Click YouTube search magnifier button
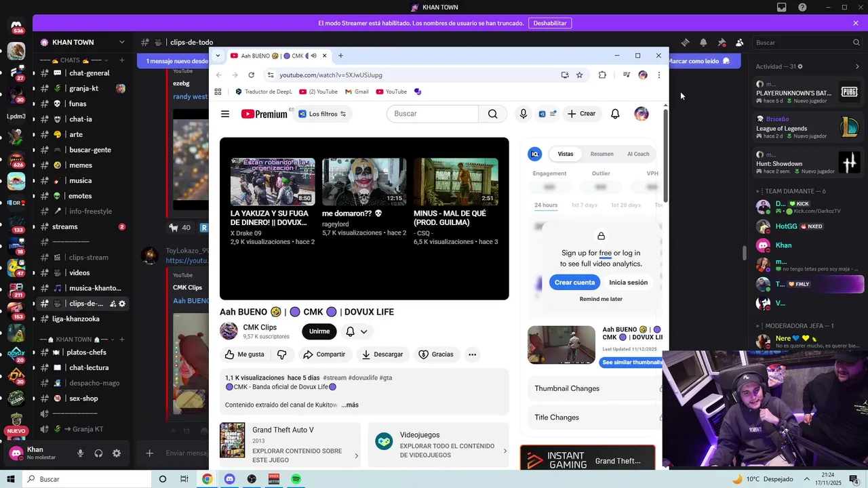868x488 pixels. tap(492, 114)
